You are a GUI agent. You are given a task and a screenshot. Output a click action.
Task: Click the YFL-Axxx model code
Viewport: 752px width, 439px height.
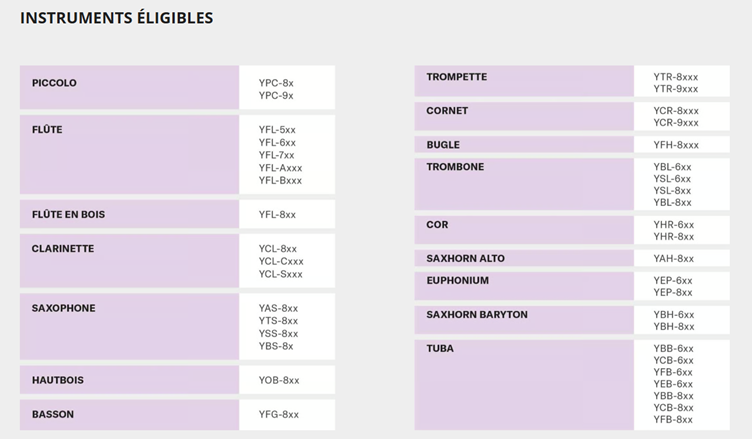[280, 168]
